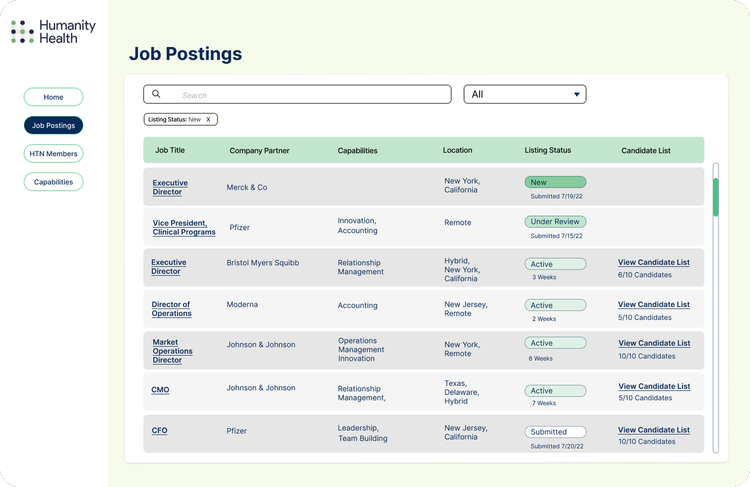Open the Market Operations Director posting
This screenshot has height=487, width=750.
[x=172, y=351]
